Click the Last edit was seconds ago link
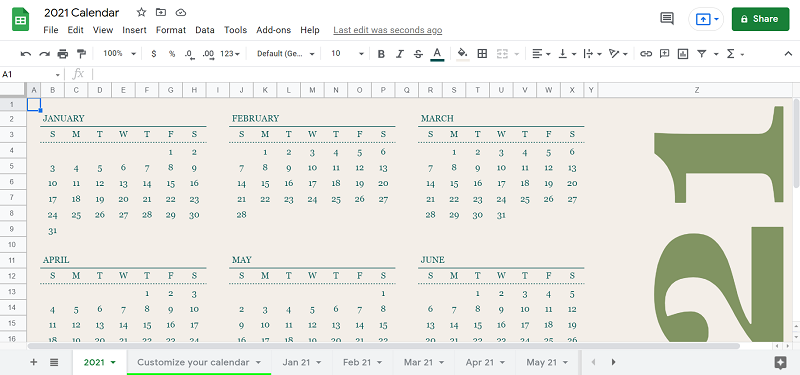800x375 pixels. 388,30
